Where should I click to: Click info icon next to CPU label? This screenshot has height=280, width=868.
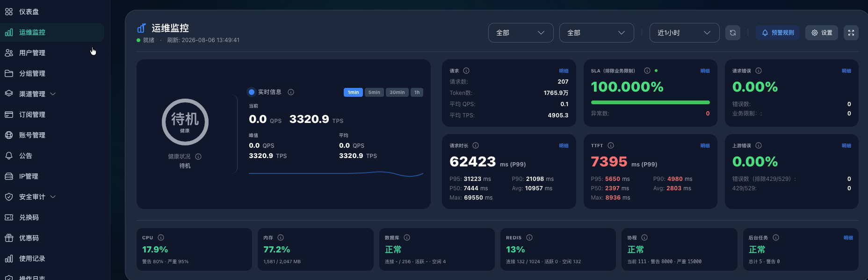161,237
